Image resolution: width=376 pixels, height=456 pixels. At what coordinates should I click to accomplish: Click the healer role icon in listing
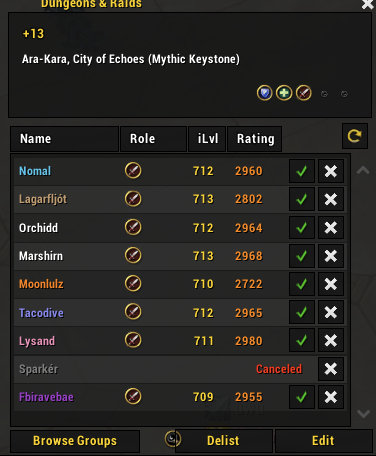(284, 93)
